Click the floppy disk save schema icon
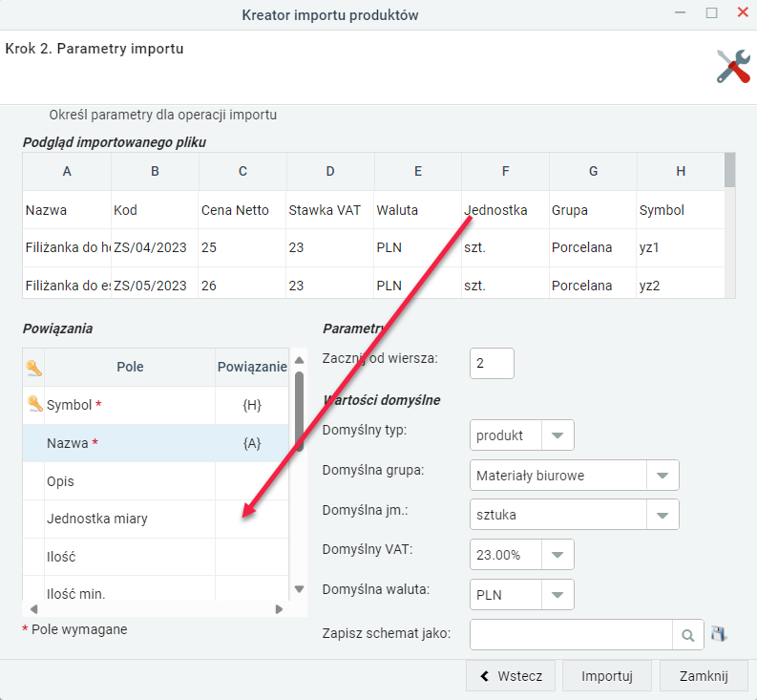 pos(719,634)
